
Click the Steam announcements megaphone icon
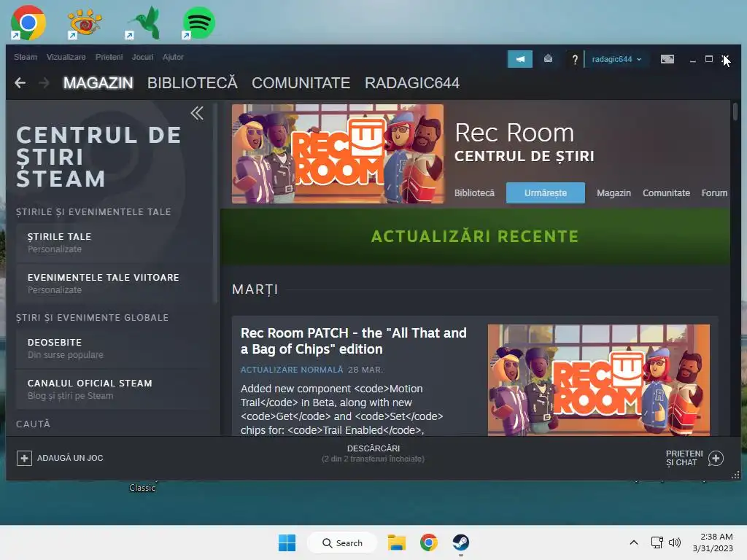[519, 59]
